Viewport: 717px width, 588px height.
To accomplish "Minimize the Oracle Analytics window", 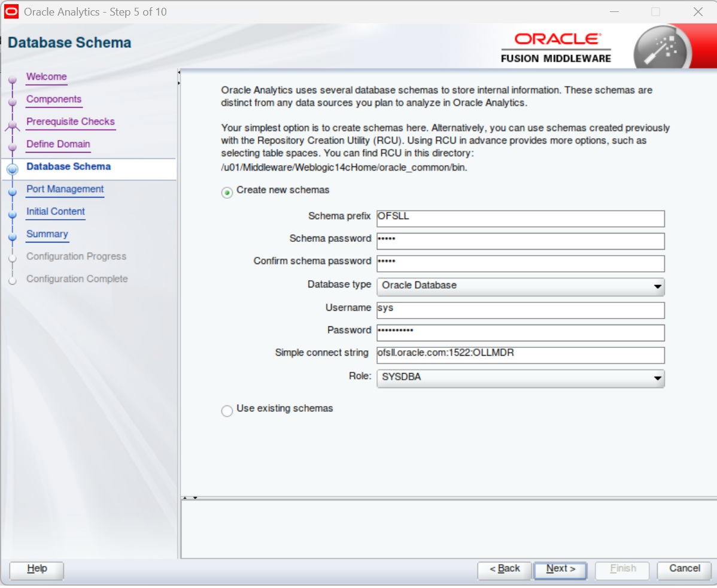I will click(615, 12).
